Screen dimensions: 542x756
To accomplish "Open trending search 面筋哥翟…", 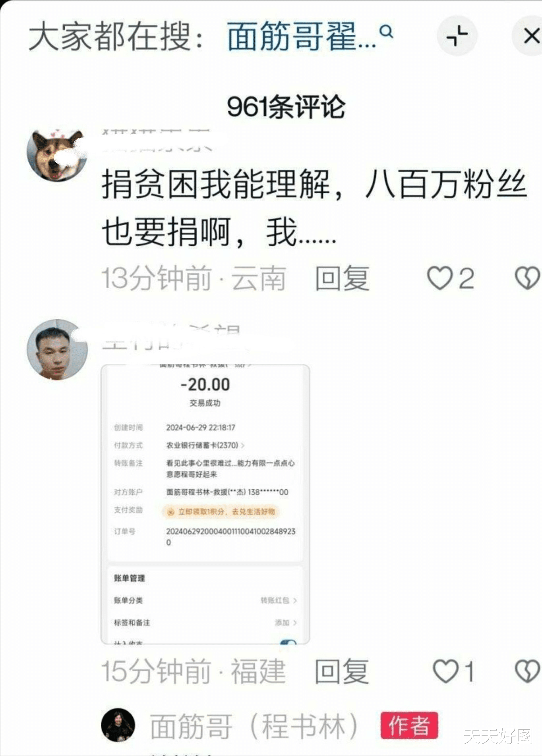I will click(302, 37).
